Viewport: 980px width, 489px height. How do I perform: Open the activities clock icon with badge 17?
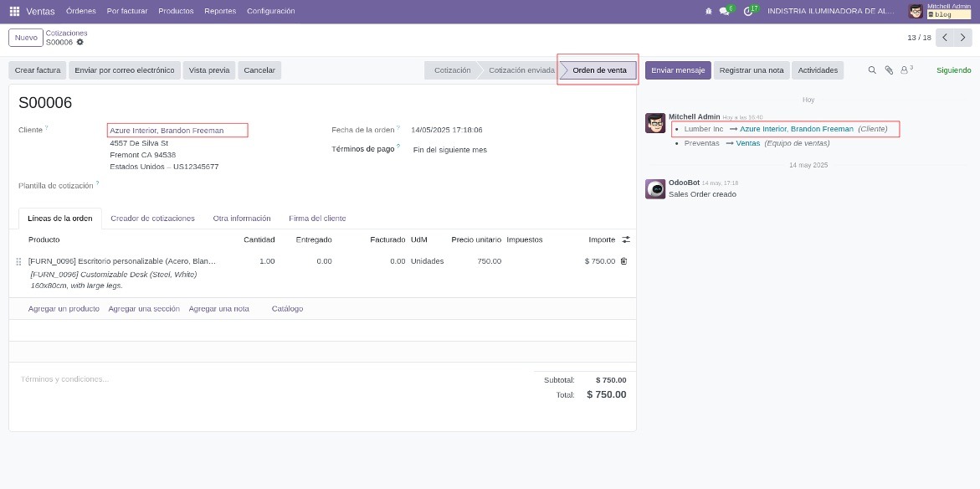748,11
